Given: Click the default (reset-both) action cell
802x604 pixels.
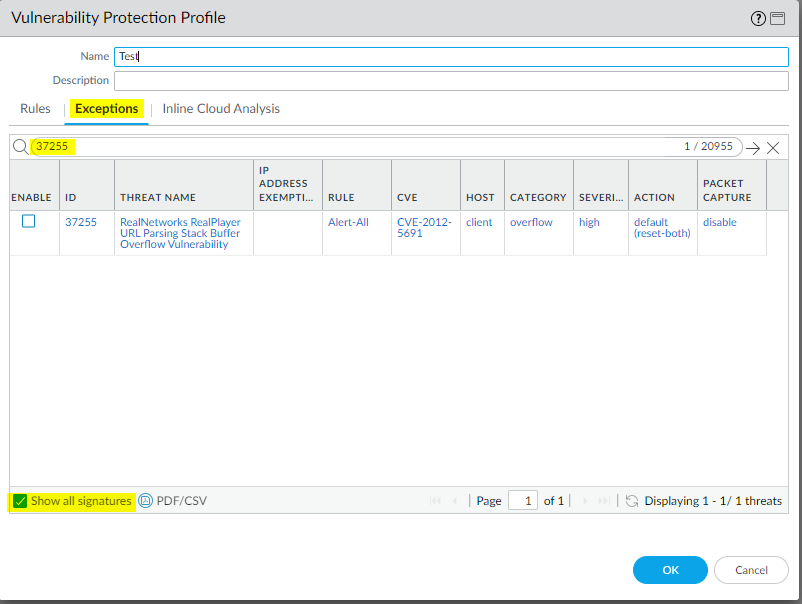Looking at the screenshot, I should coord(661,227).
